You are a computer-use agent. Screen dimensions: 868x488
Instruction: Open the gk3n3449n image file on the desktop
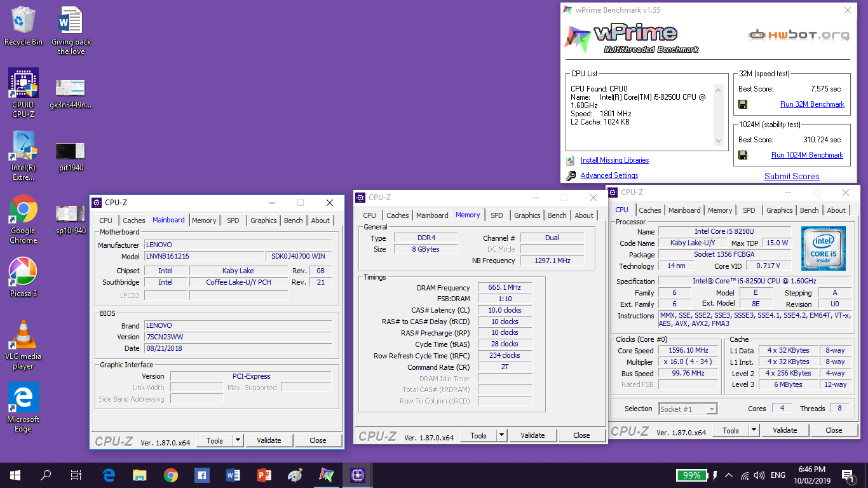[70, 93]
